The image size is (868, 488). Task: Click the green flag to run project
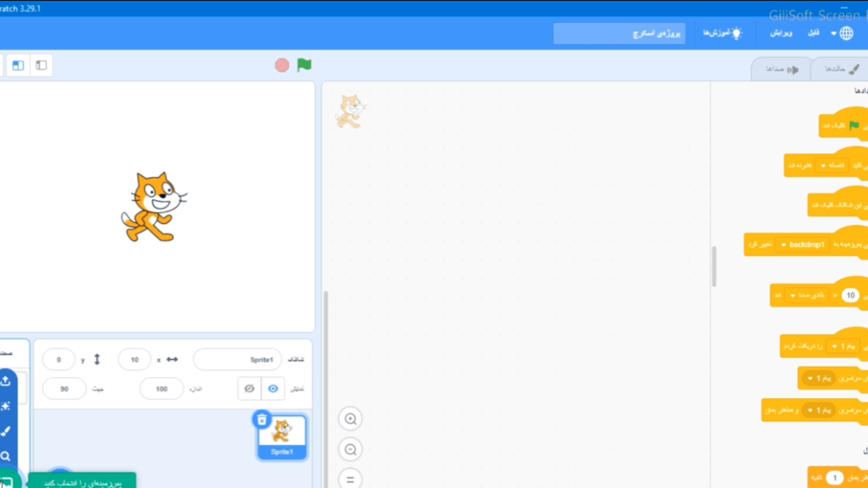[x=304, y=65]
